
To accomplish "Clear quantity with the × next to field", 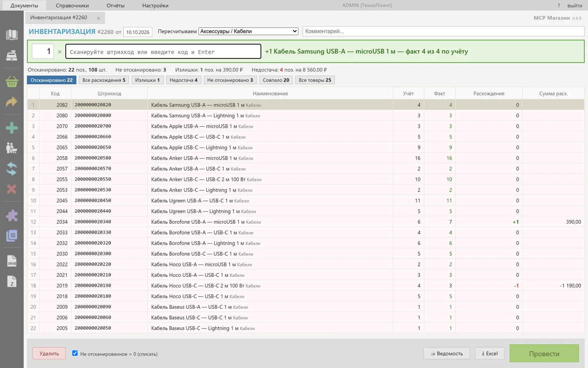I will coord(60,52).
